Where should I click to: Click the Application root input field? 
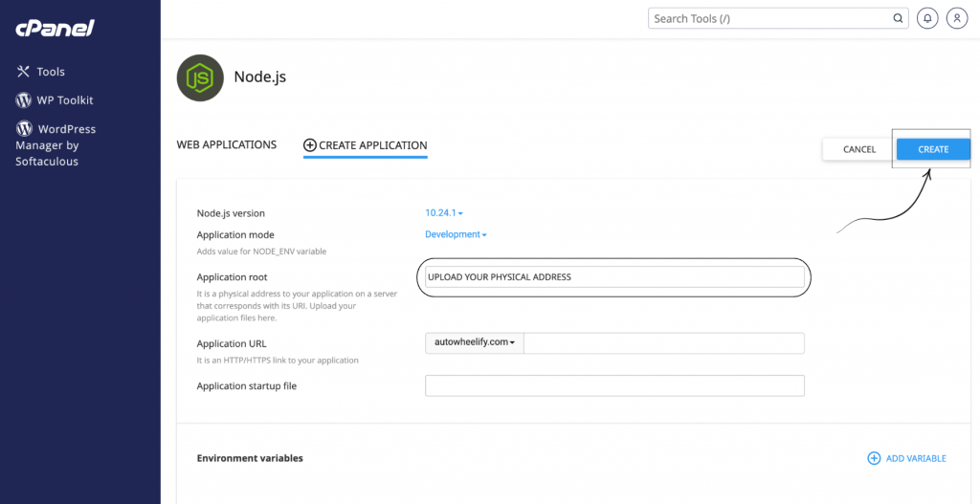coord(614,276)
